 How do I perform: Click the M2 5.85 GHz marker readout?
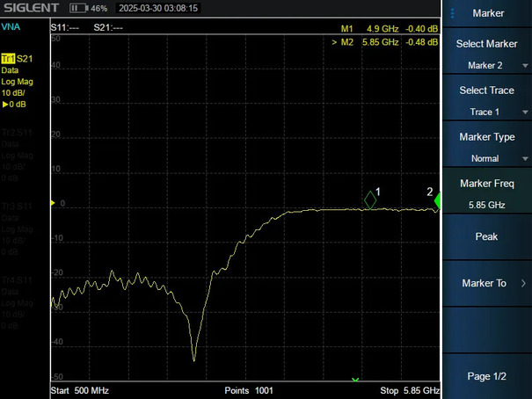tap(385, 42)
